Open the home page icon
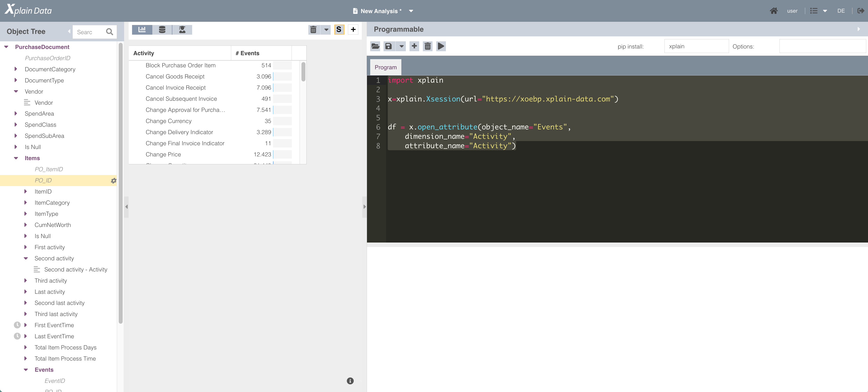The image size is (868, 392). pos(774,11)
